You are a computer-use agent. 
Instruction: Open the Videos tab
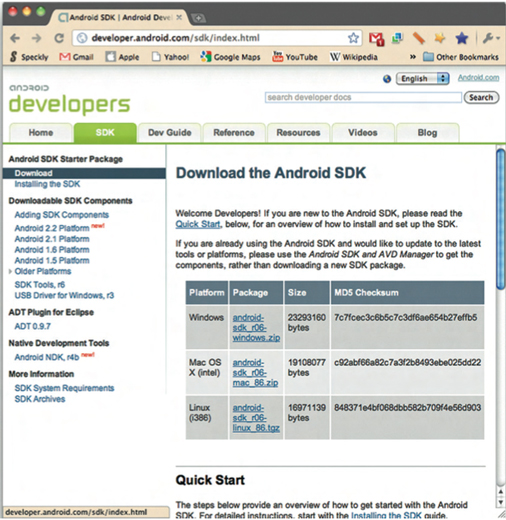(x=363, y=133)
